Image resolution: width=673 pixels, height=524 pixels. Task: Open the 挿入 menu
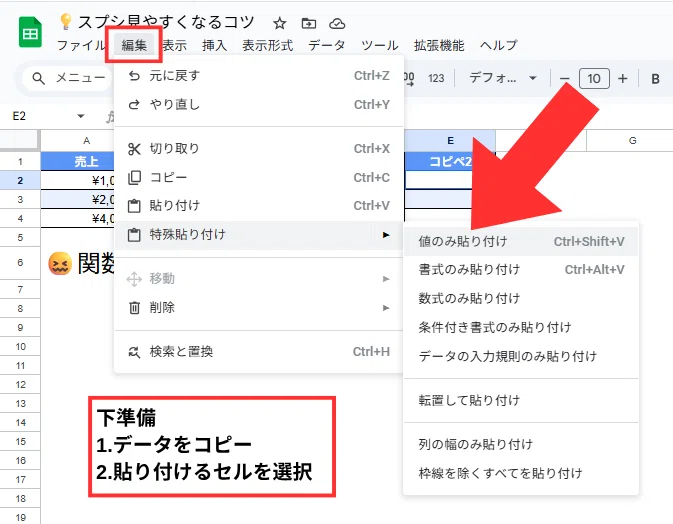(215, 45)
